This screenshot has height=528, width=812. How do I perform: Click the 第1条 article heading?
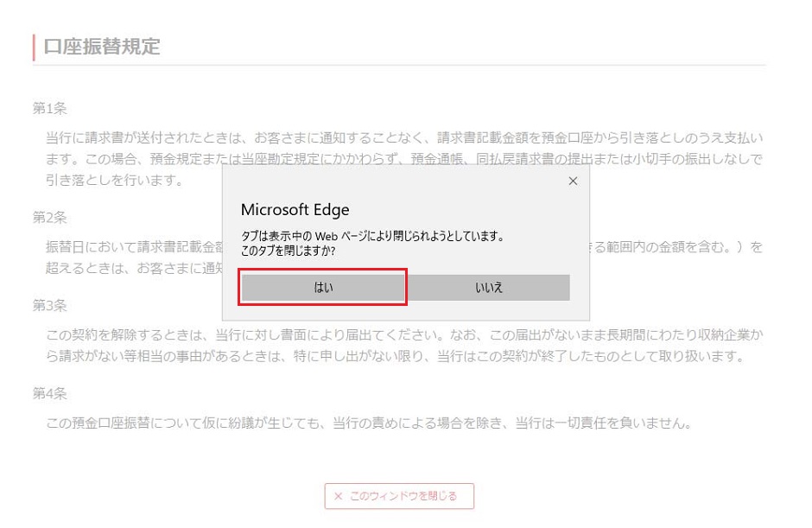[50, 108]
